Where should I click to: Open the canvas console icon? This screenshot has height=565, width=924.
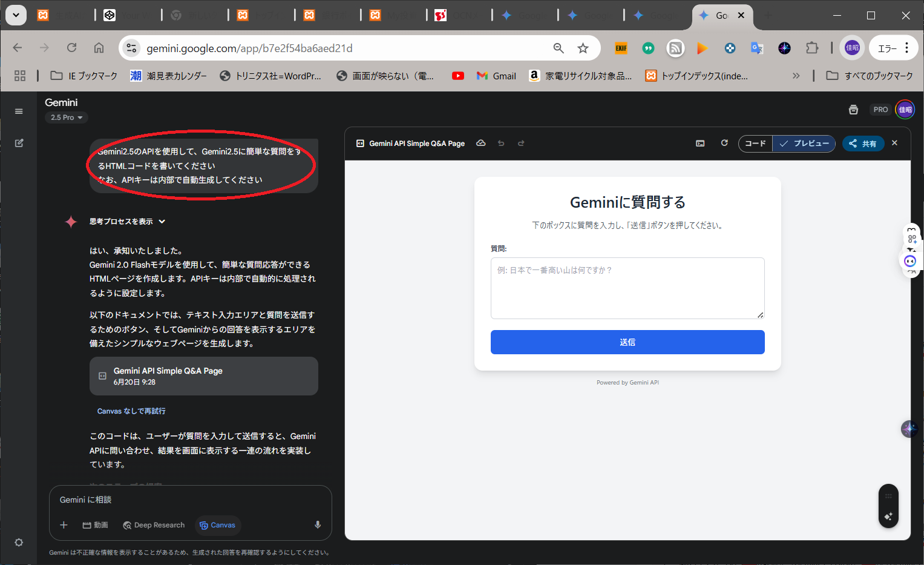tap(700, 144)
